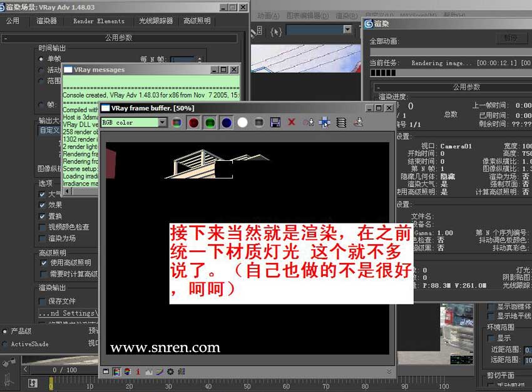Save image with floppy disk icon
This screenshot has width=532, height=392.
coord(275,122)
